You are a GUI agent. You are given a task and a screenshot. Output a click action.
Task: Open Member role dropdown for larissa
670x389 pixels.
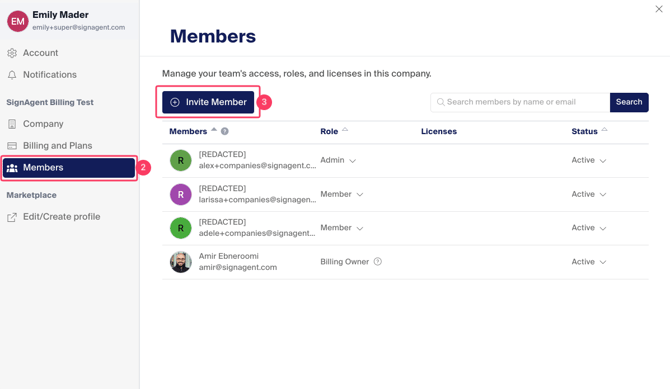click(342, 194)
